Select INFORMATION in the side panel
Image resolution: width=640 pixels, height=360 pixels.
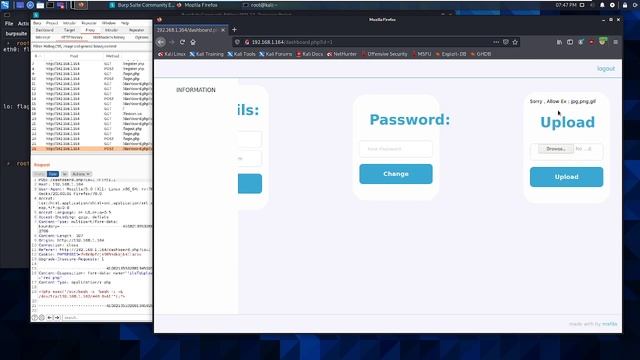point(196,90)
